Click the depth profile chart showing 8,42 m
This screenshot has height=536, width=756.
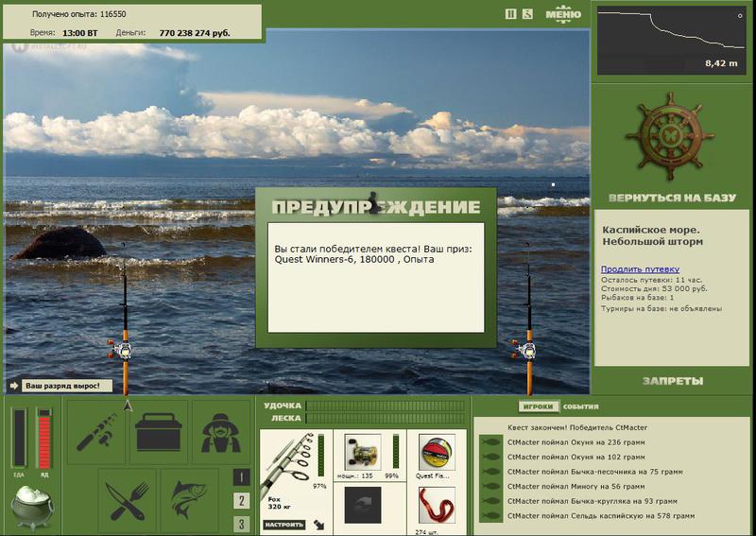(671, 40)
